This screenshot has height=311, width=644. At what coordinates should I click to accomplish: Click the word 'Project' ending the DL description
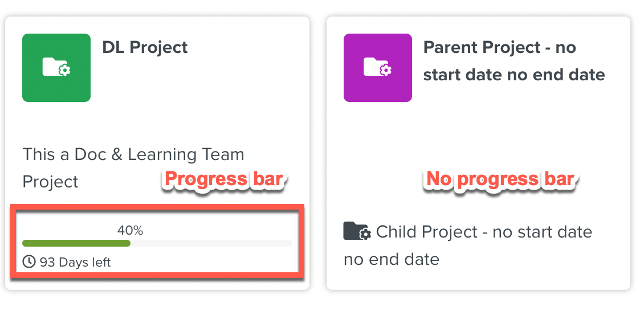pyautogui.click(x=50, y=182)
